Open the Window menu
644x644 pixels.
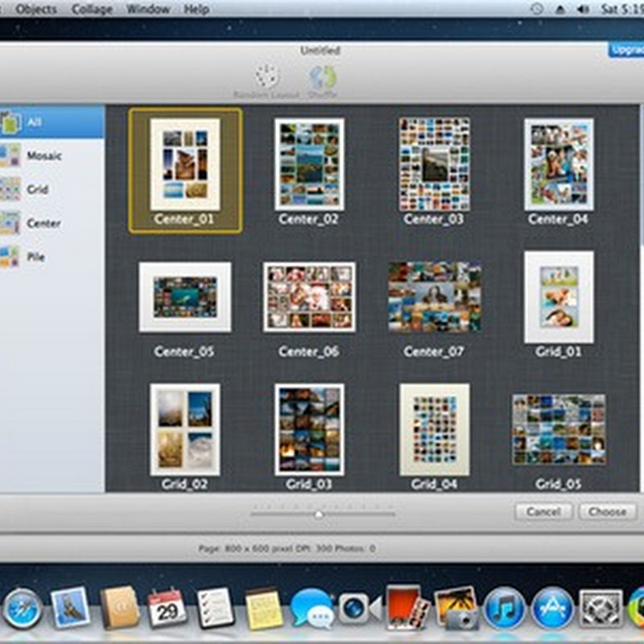tap(148, 10)
